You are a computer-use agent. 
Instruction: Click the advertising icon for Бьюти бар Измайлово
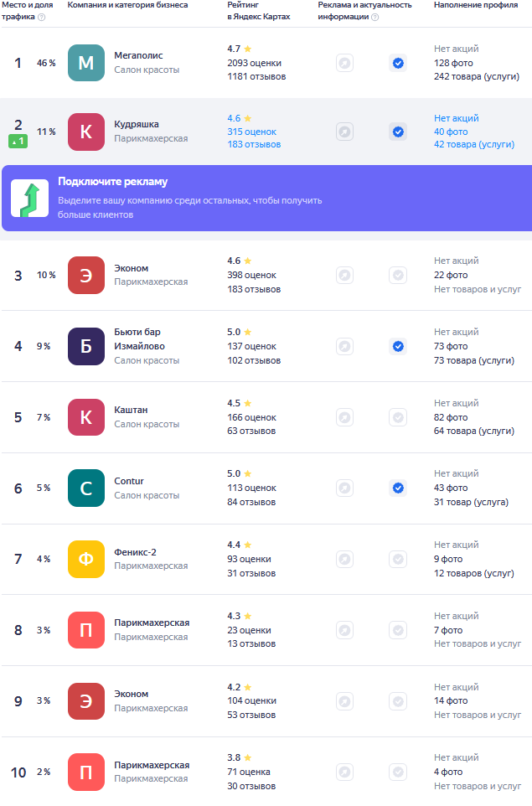[x=344, y=347]
